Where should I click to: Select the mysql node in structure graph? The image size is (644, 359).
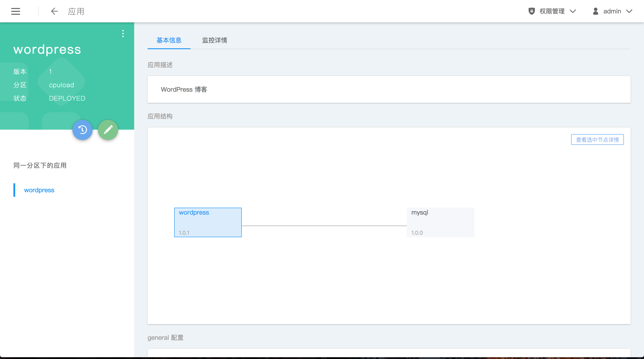440,222
